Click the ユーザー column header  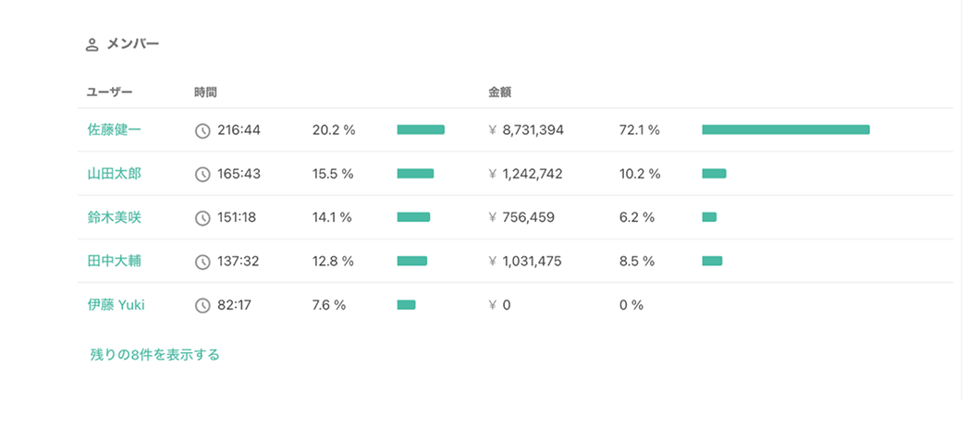tap(110, 92)
